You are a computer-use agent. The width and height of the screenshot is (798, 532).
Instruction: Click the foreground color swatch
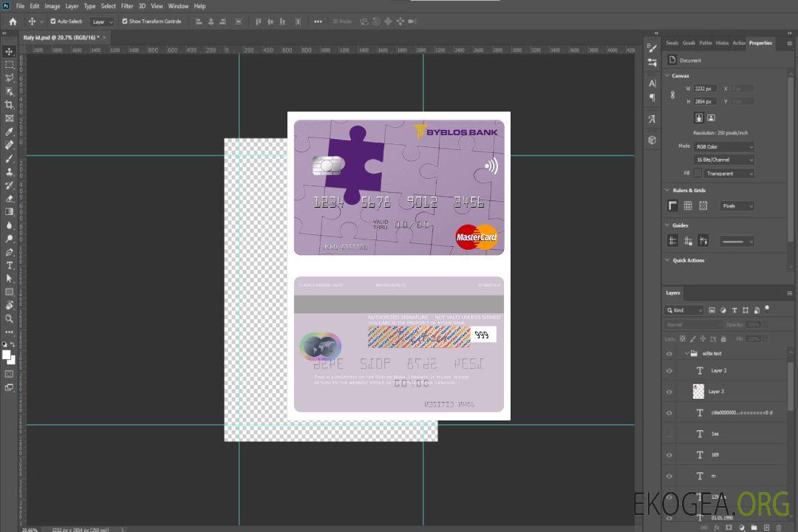(x=7, y=355)
